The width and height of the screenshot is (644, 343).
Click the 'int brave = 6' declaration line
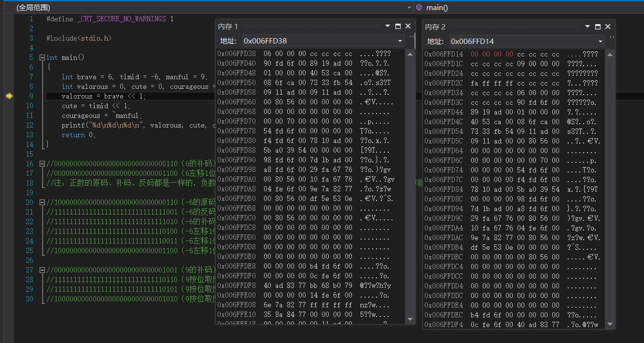[x=134, y=77]
